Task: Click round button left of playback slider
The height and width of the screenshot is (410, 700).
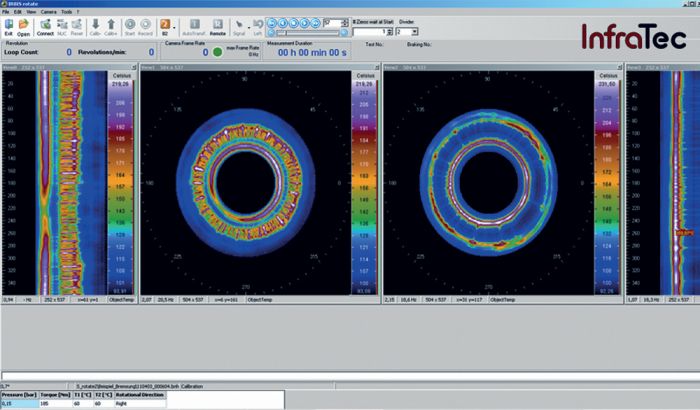Action: 271,33
